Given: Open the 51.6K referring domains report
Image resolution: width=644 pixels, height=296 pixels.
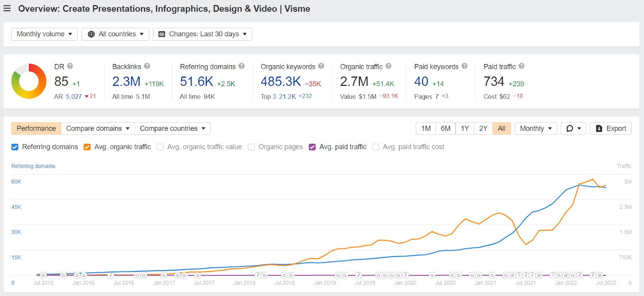Looking at the screenshot, I should 196,81.
